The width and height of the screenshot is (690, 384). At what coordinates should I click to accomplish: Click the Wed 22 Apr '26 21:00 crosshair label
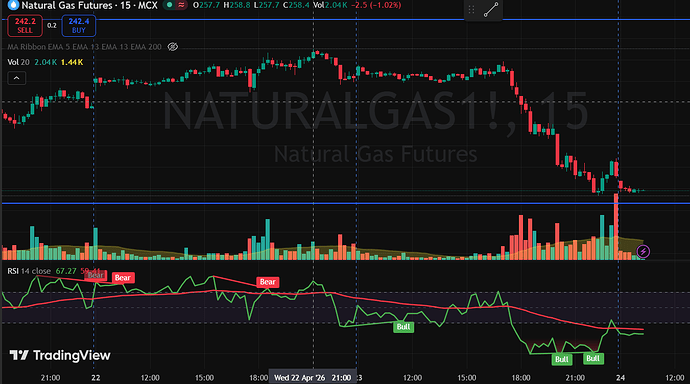(x=312, y=378)
